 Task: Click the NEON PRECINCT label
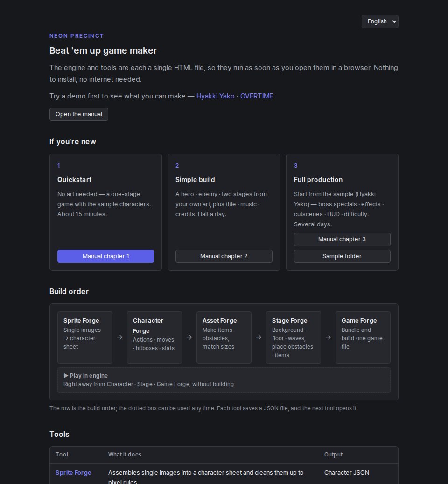pyautogui.click(x=77, y=36)
